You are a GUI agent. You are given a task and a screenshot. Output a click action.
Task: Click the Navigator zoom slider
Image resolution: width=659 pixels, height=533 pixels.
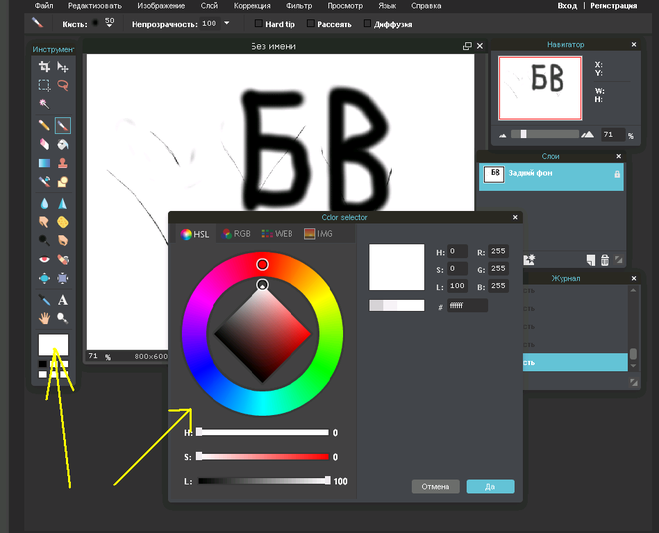(545, 134)
